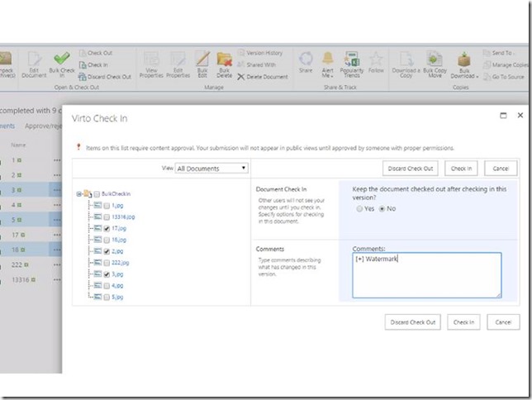The image size is (532, 400).
Task: Uncheck the 17.jpg checkbox
Action: (107, 228)
